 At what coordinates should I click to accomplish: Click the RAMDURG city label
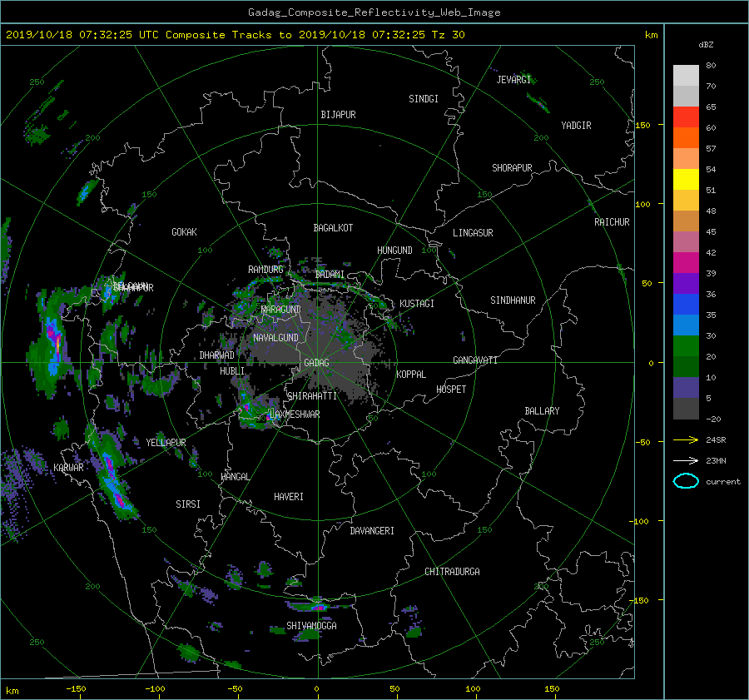tap(265, 270)
